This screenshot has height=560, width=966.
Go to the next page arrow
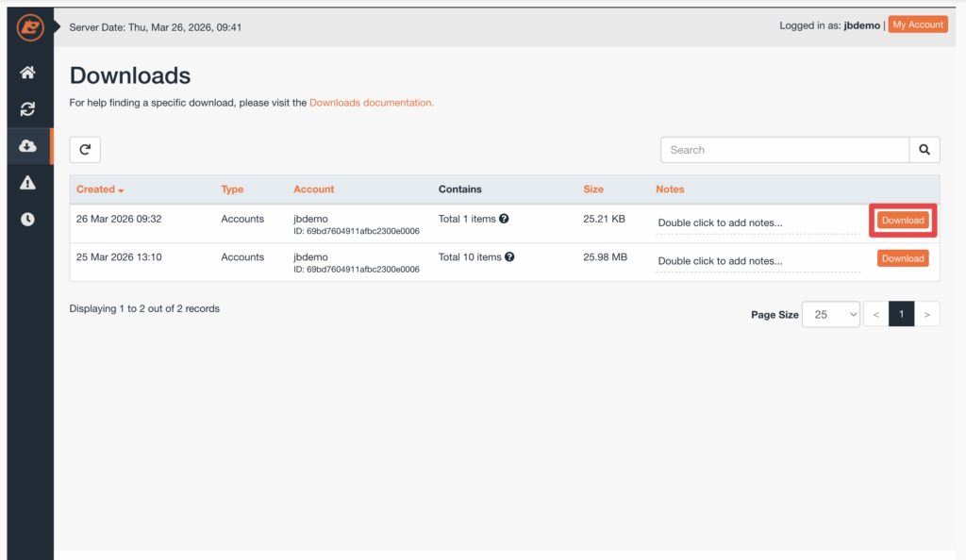[927, 315]
